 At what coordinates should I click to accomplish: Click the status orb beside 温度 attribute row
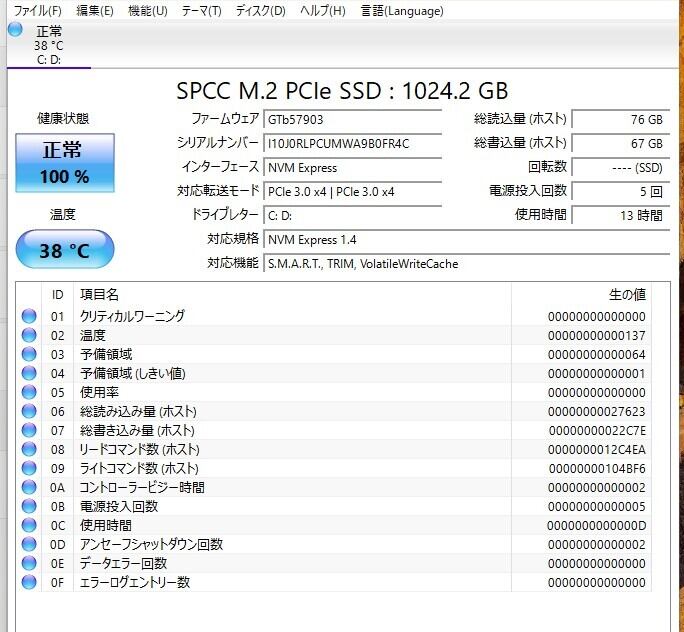[29, 335]
